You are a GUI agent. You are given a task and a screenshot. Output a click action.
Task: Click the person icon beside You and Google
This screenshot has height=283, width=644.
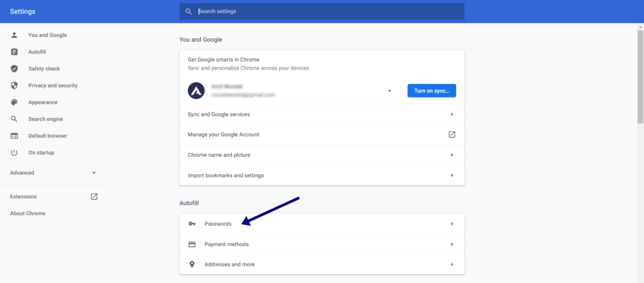[14, 35]
